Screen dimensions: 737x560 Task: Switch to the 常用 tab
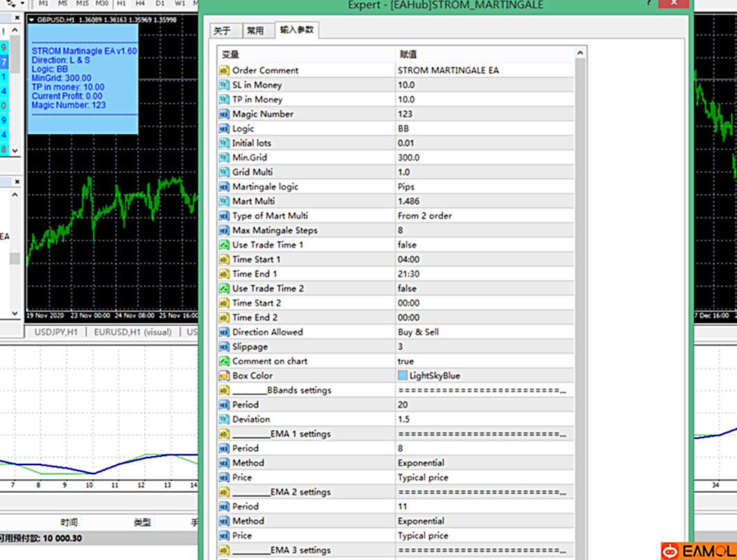(257, 30)
